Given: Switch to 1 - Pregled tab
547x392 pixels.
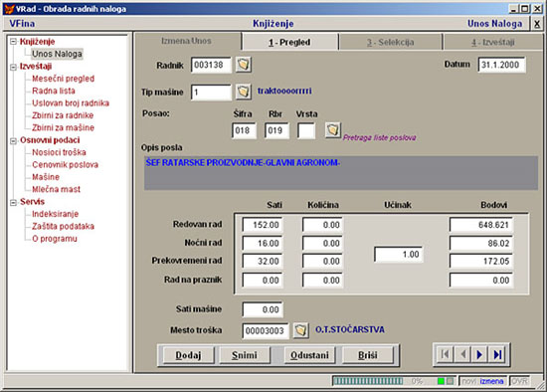Looking at the screenshot, I should (x=289, y=42).
